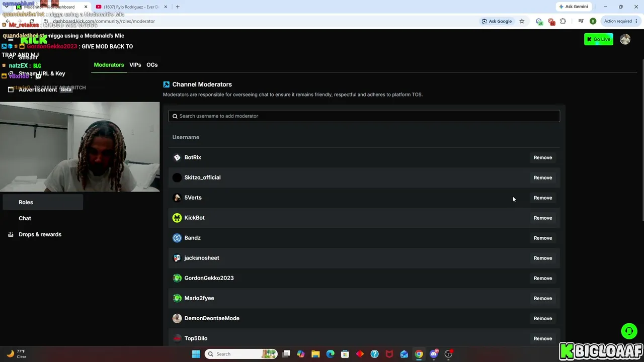Viewport: 644px width, 362px height.
Task: Open Copilot from the taskbar
Action: [x=301, y=354]
